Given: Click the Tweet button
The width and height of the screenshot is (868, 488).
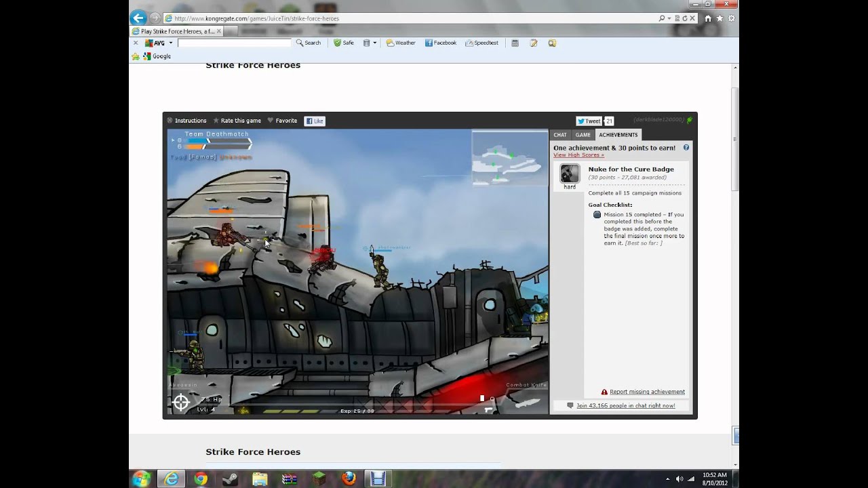Looking at the screenshot, I should point(589,121).
